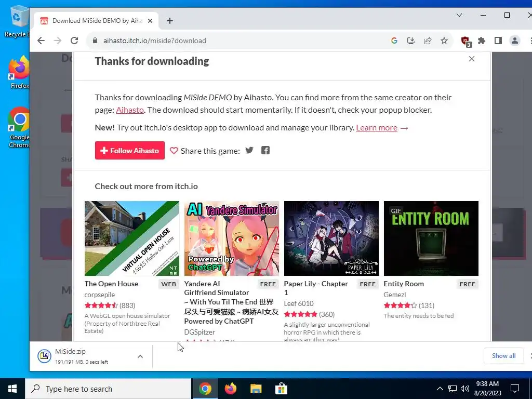Share the game on Facebook
Screen dimensions: 532x399
point(265,150)
